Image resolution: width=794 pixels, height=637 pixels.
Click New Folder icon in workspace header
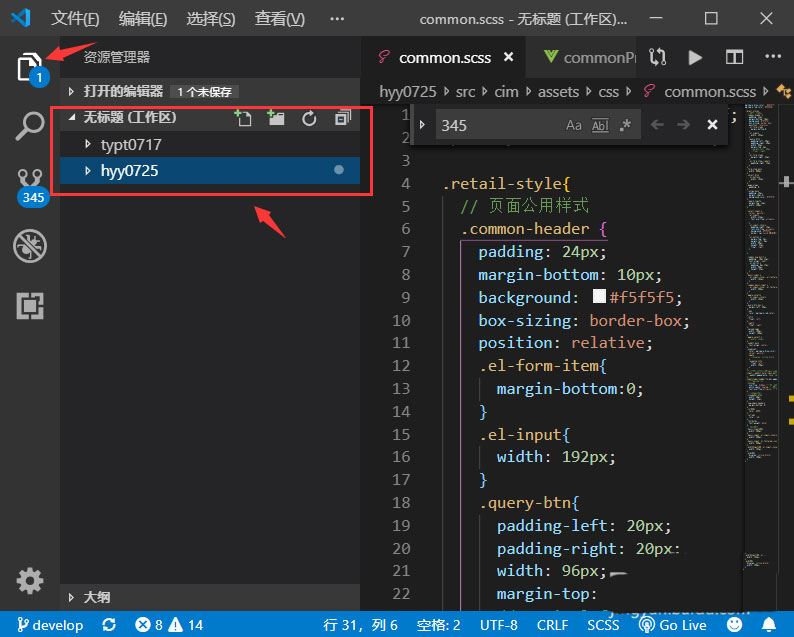[276, 118]
